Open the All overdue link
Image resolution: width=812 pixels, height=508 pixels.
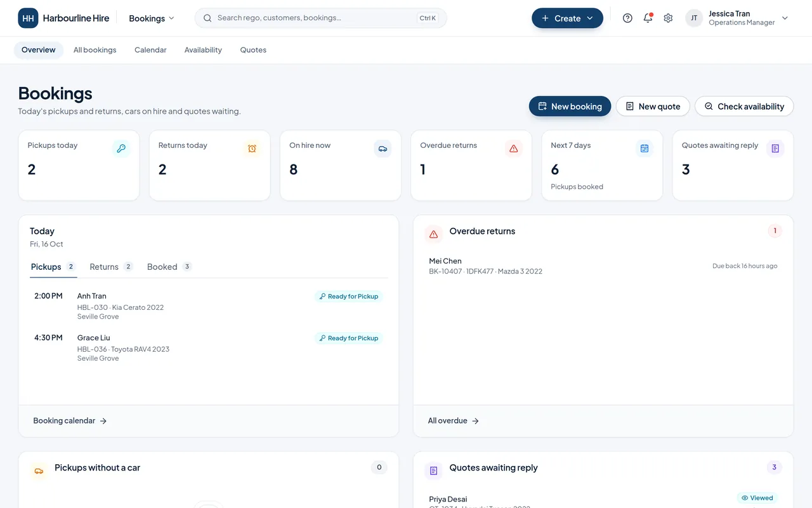click(454, 421)
